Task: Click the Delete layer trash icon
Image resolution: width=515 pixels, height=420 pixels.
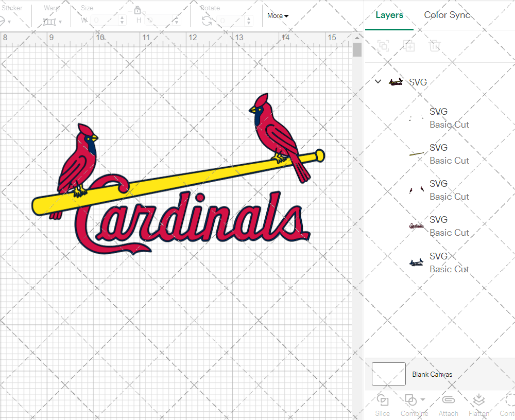Action: click(435, 46)
